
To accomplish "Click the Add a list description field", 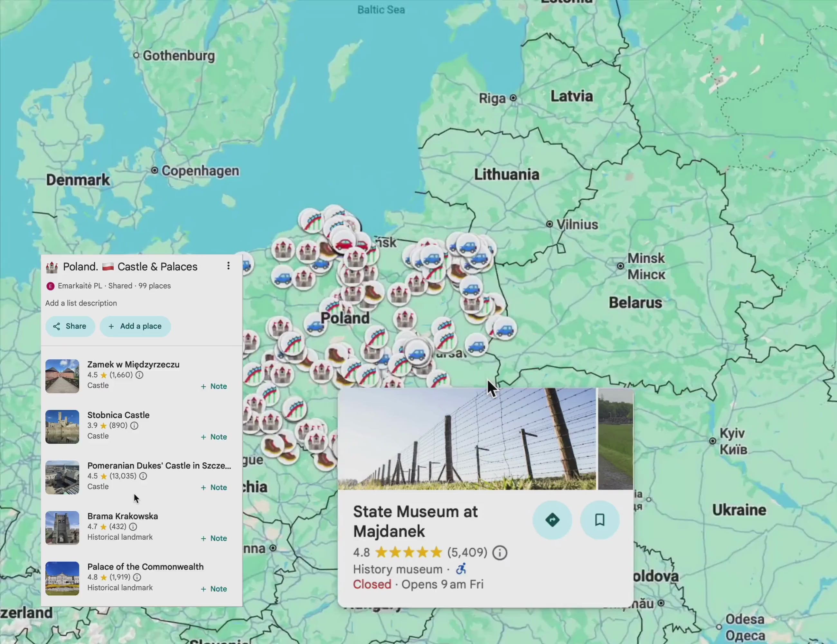I will point(81,303).
